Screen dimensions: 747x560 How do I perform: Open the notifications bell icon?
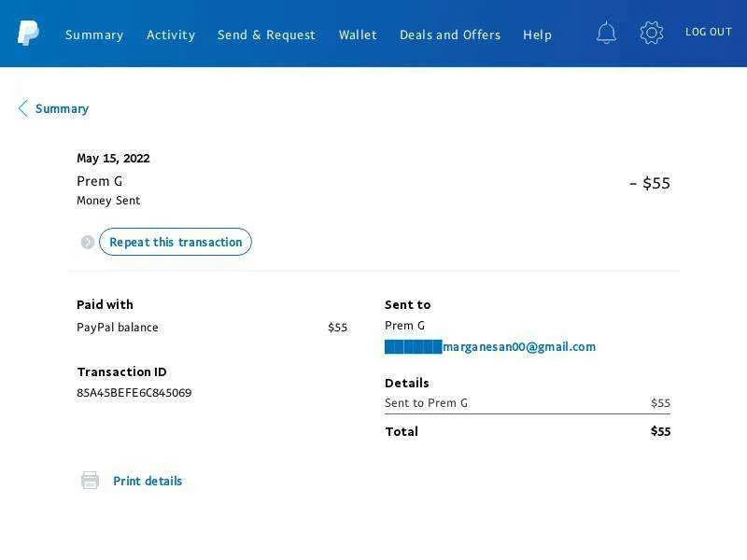point(606,33)
